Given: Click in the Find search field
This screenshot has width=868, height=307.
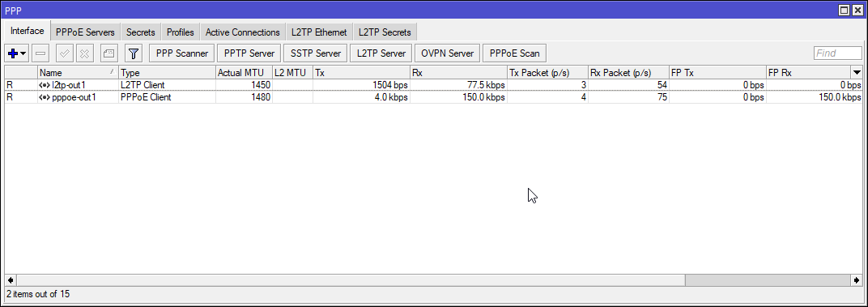Looking at the screenshot, I should coord(837,53).
